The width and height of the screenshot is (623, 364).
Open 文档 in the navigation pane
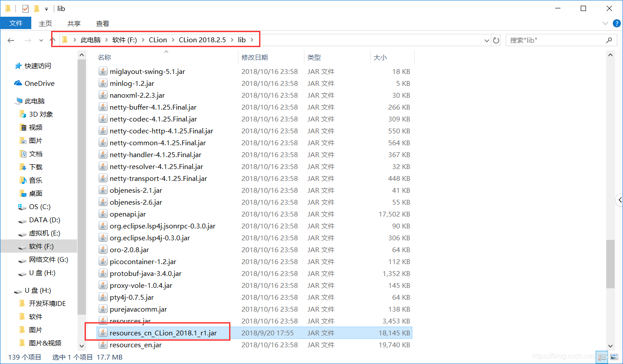pos(36,154)
